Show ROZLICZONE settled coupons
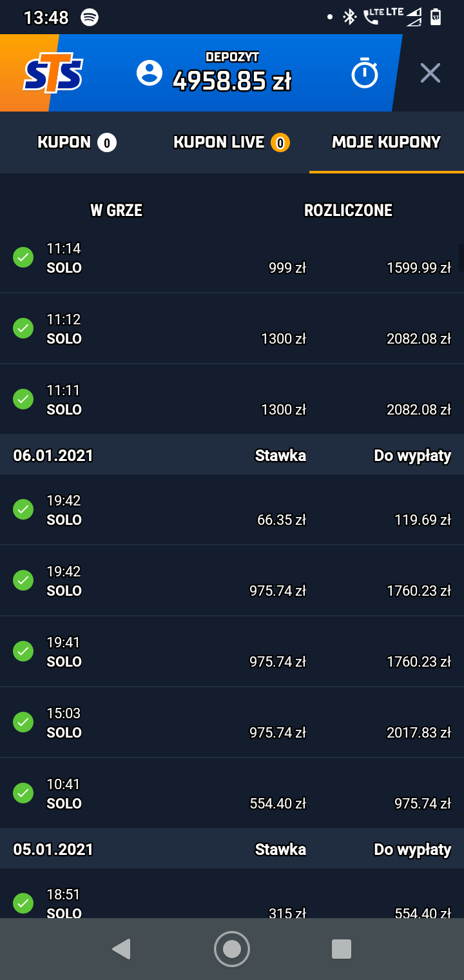 tap(348, 210)
